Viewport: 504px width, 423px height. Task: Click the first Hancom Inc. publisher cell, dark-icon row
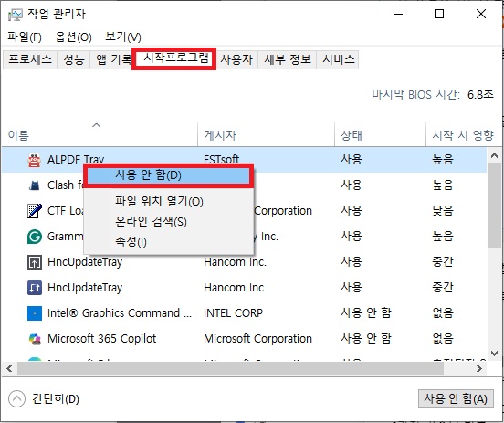point(235,262)
